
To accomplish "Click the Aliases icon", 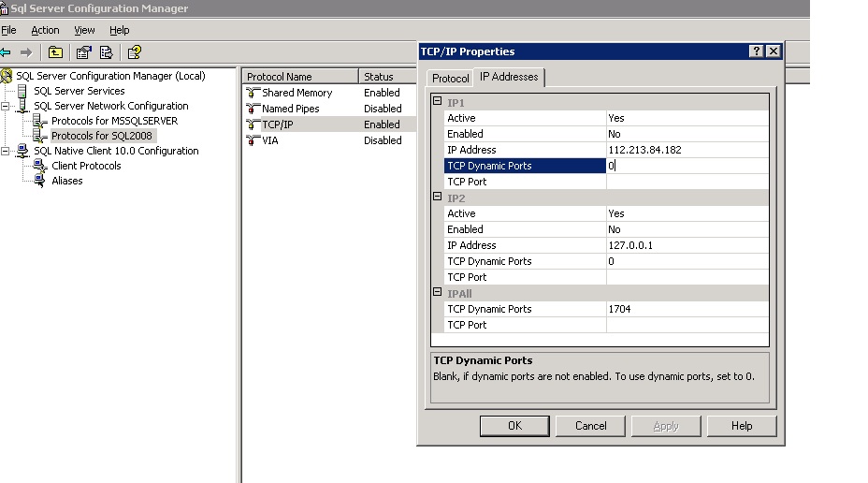I will 40,181.
